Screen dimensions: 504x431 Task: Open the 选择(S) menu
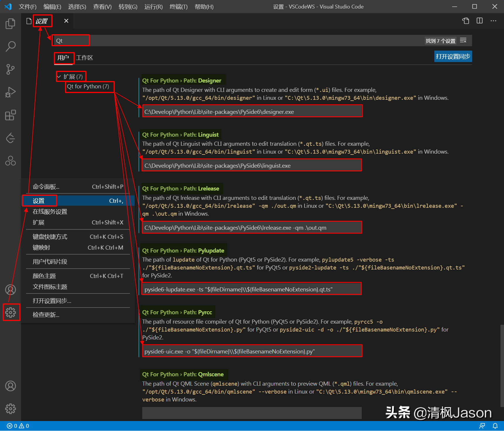(77, 6)
